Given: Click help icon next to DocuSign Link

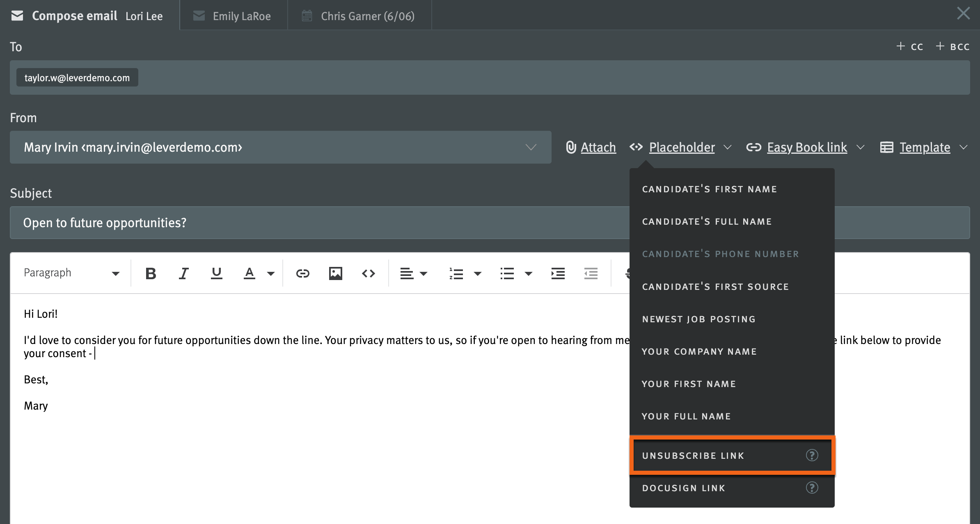Looking at the screenshot, I should click(x=812, y=488).
